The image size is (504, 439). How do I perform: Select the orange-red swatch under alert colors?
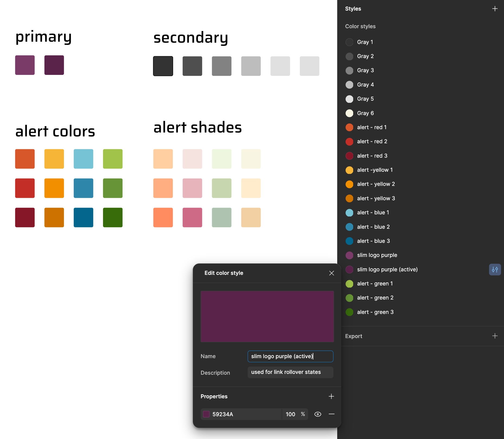(25, 159)
